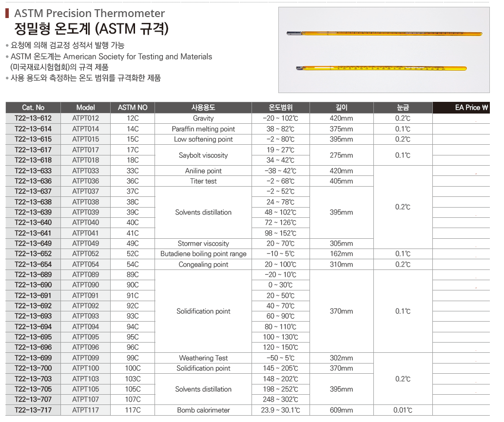Click the thermometer product photo
504x422 pixels.
(x=384, y=50)
